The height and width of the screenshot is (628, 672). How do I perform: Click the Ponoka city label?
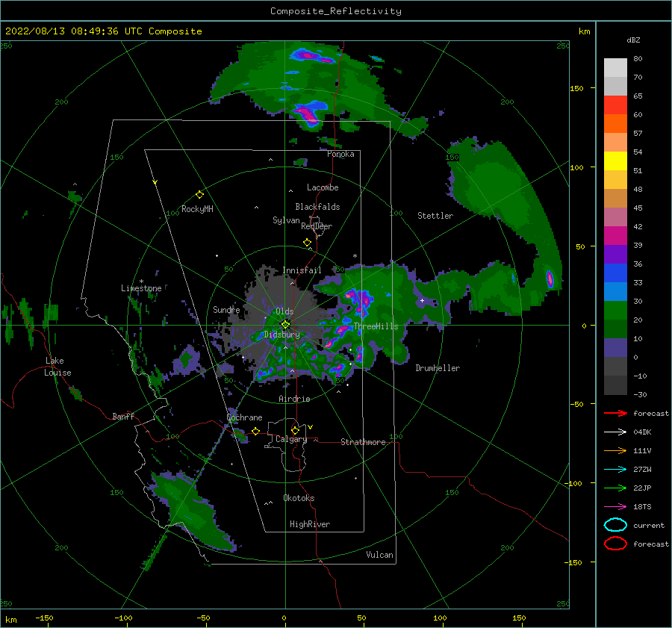coord(340,154)
